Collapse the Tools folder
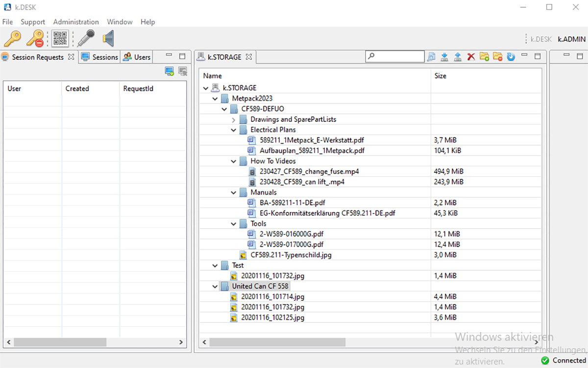This screenshot has width=588, height=368. [234, 224]
